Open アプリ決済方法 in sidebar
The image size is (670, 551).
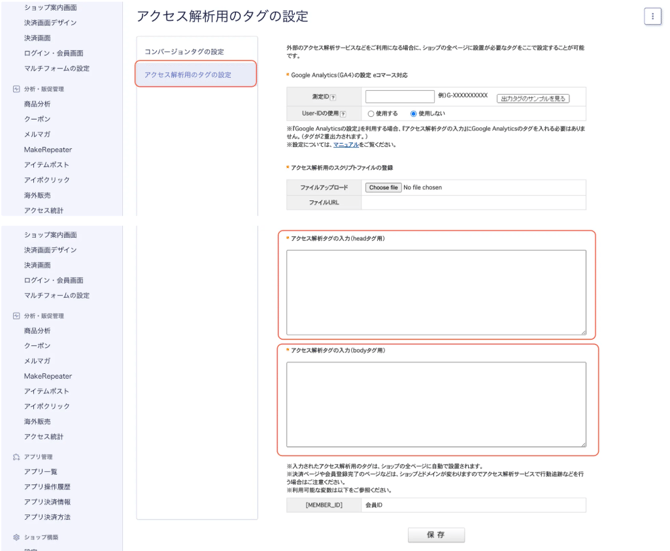pos(47,517)
